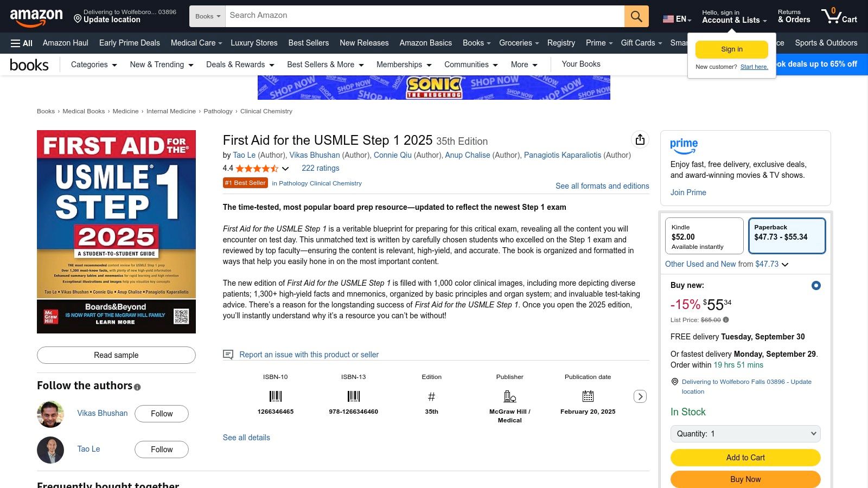Click the List Price info icon
This screenshot has height=488, width=868.
pyautogui.click(x=726, y=320)
